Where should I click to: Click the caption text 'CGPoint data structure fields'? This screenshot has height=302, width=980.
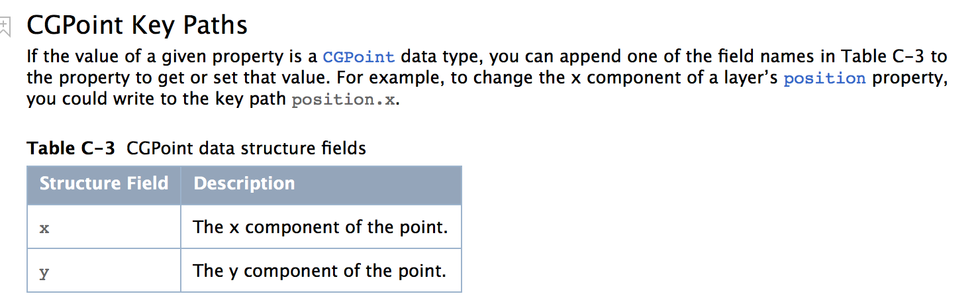(x=246, y=148)
